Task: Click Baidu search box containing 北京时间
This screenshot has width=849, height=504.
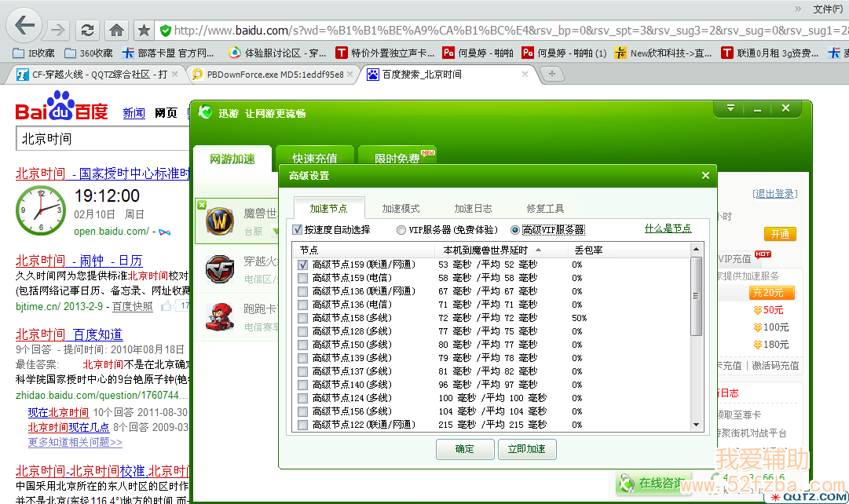Action: [103, 139]
